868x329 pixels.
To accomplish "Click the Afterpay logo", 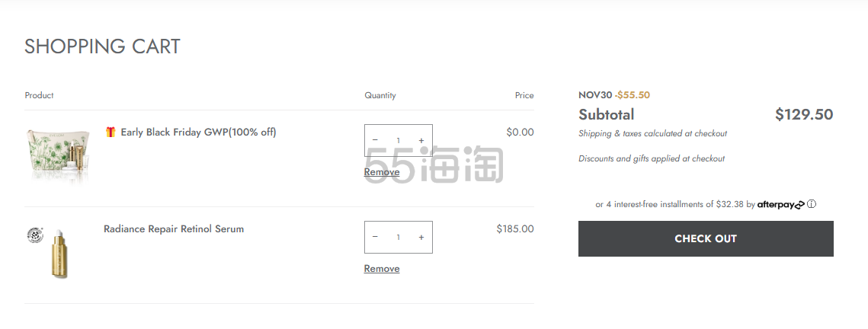I will (780, 205).
